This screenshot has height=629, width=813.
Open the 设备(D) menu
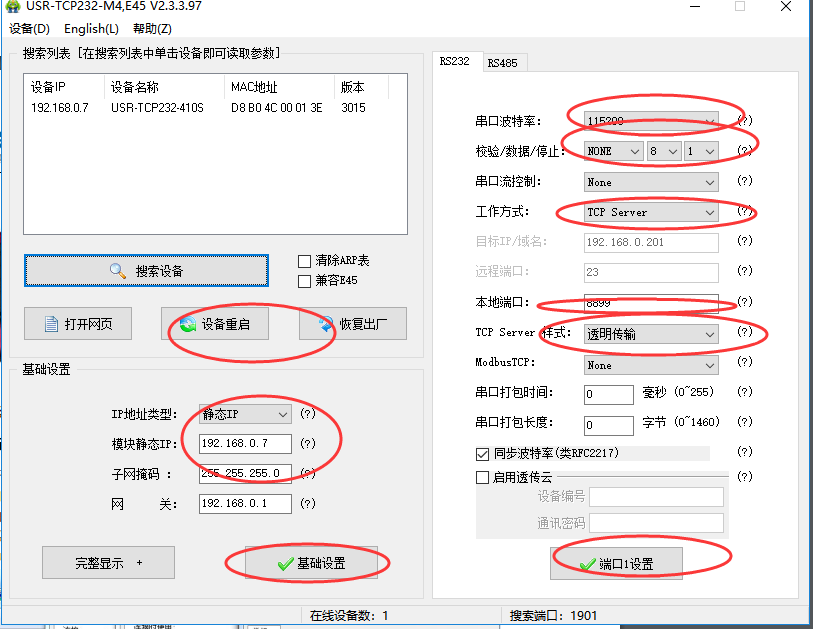click(29, 29)
